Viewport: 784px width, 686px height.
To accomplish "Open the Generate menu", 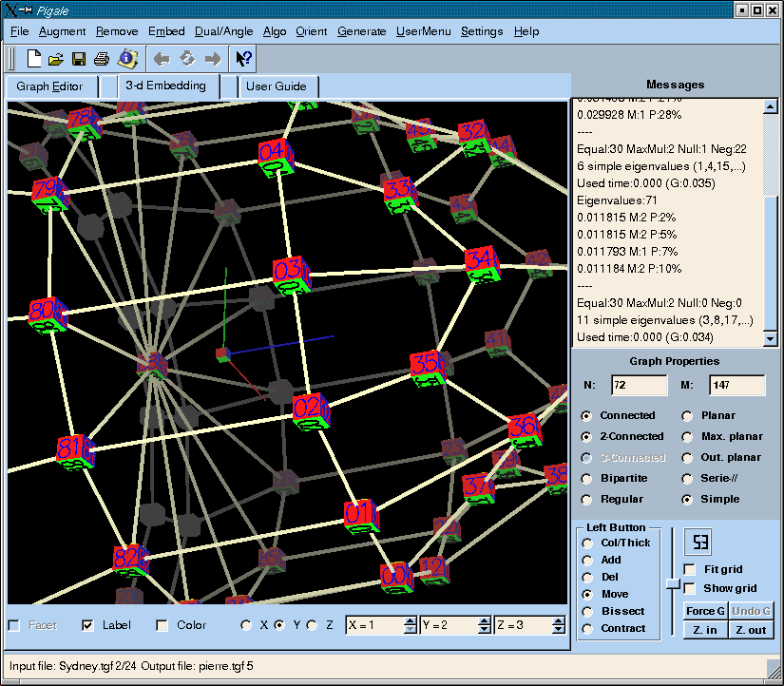I will pyautogui.click(x=361, y=31).
